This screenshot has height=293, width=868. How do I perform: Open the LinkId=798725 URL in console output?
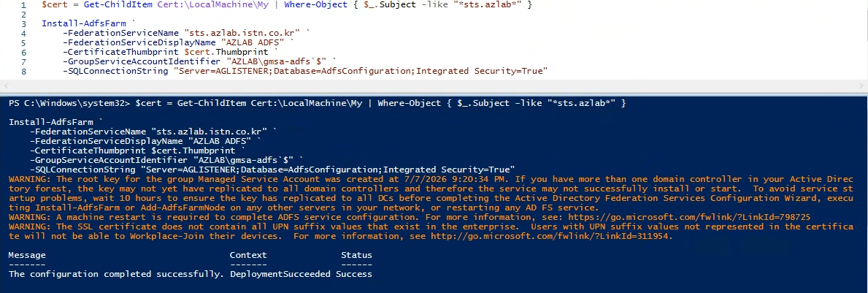click(x=700, y=216)
